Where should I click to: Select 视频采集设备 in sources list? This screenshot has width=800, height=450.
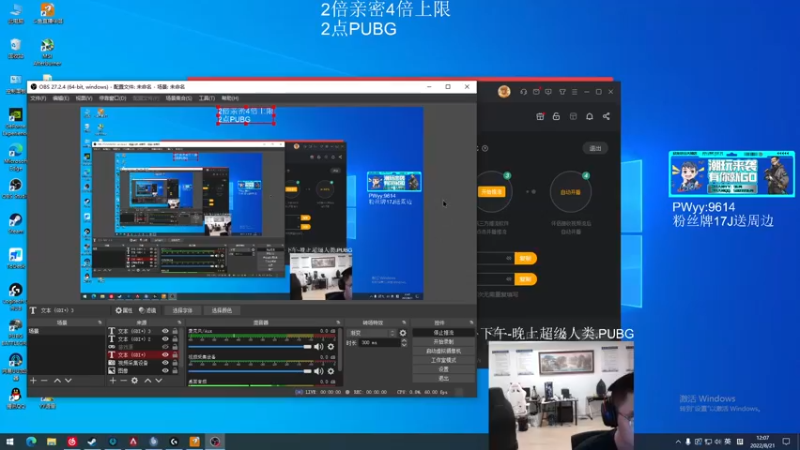133,363
